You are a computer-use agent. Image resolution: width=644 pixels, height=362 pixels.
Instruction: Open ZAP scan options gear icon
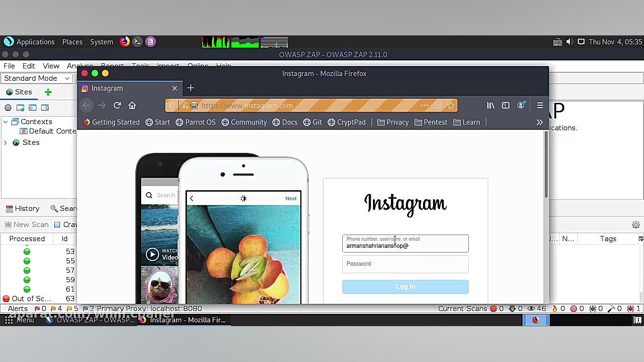pyautogui.click(x=636, y=225)
